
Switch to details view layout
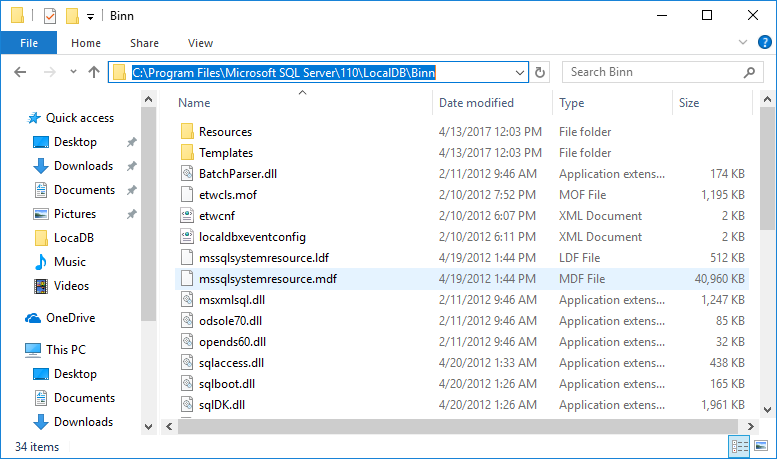click(x=740, y=447)
